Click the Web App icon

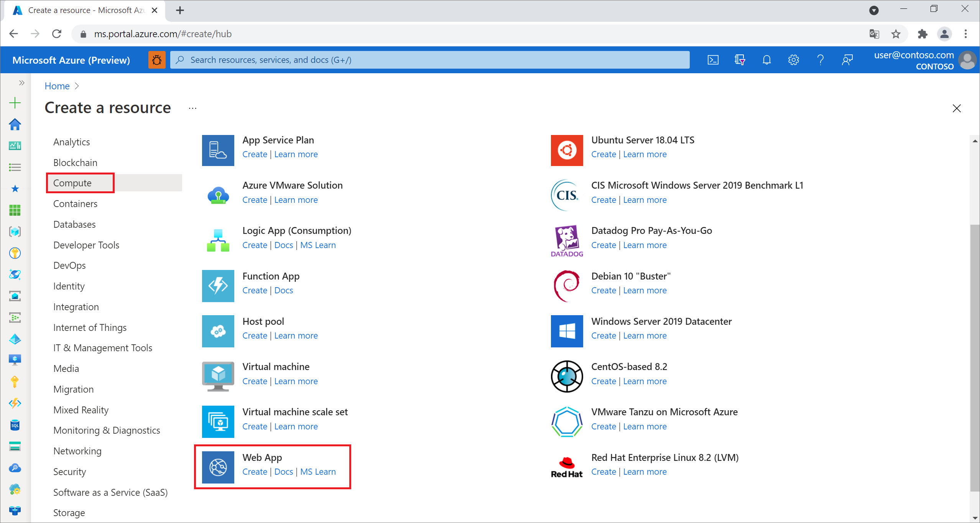[x=217, y=464]
